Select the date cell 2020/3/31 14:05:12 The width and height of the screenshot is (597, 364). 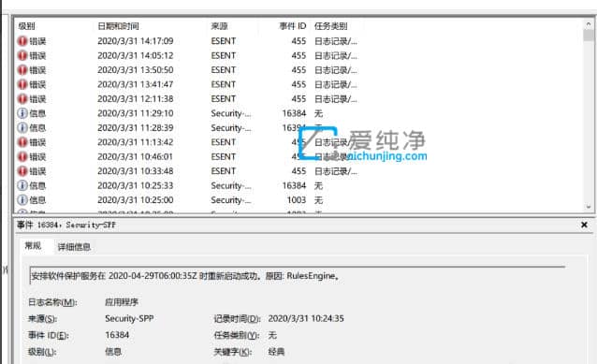136,55
